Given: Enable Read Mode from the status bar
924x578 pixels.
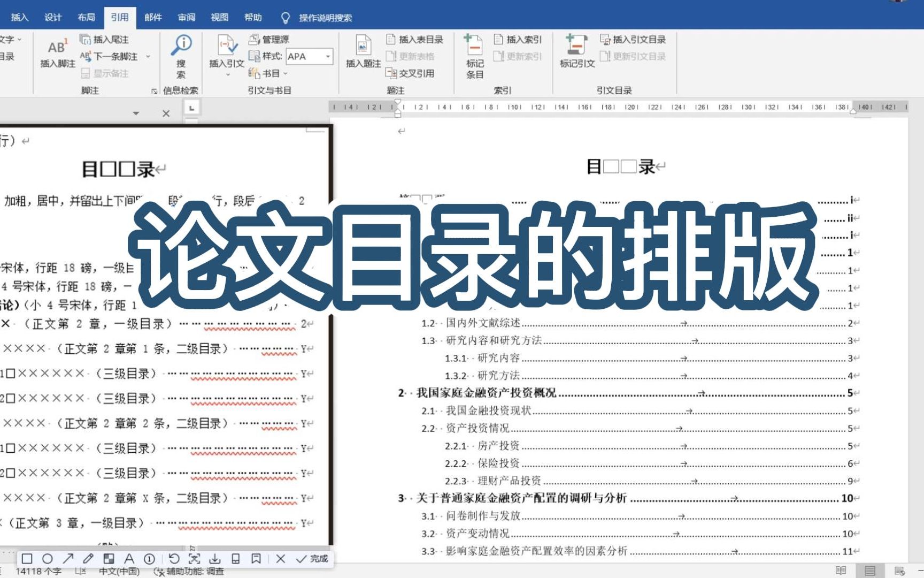Looking at the screenshot, I should 841,570.
